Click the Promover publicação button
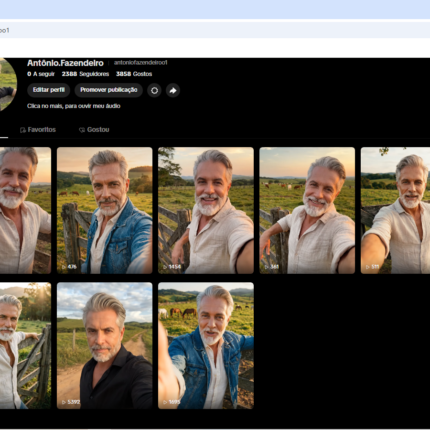Screen dimensions: 430x430 (x=109, y=90)
